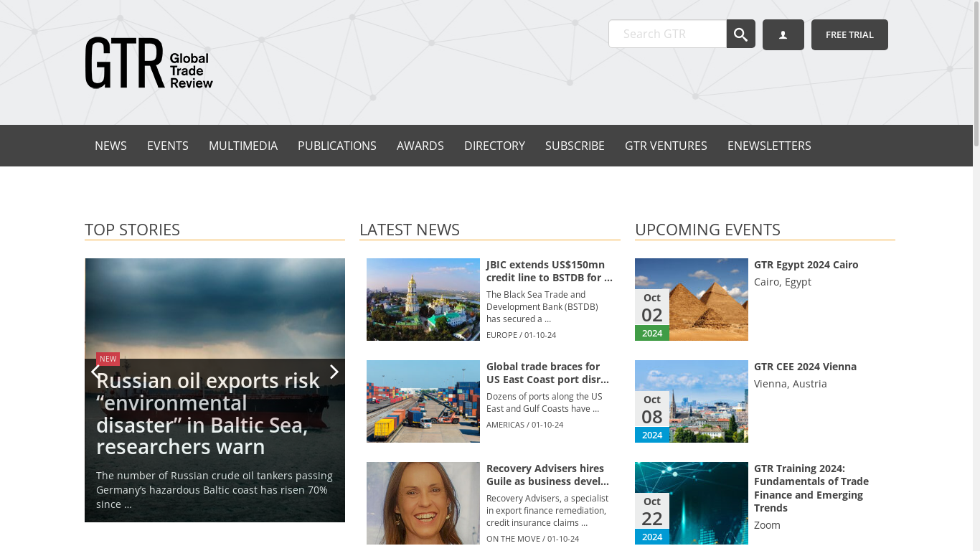
Task: Click the TOP STORIES heading
Action: (133, 230)
